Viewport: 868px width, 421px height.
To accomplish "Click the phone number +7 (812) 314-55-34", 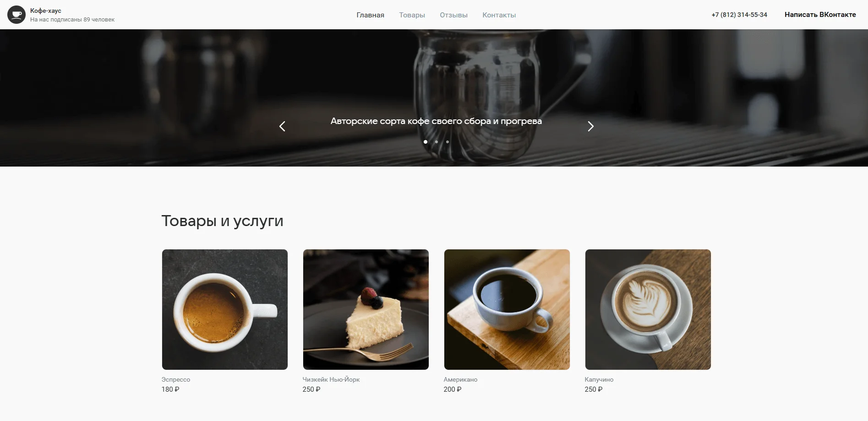I will click(739, 15).
